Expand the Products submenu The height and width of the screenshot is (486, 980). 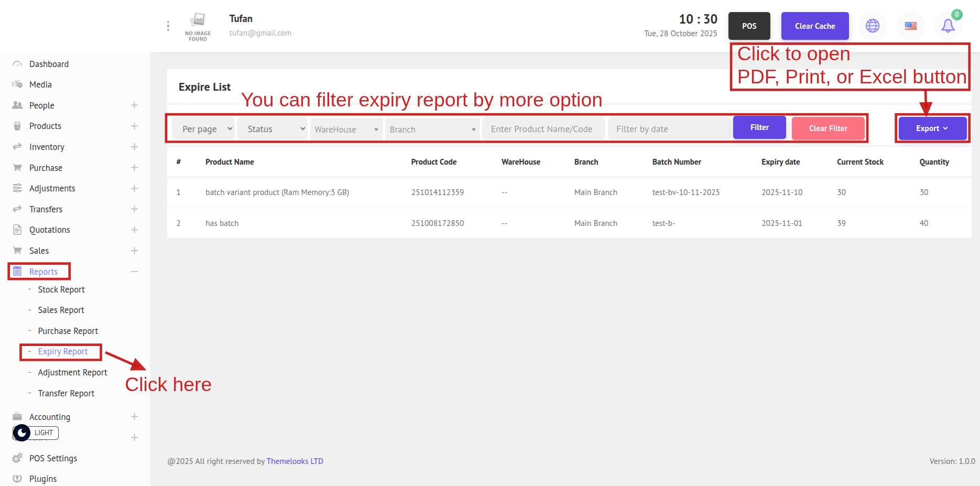134,126
